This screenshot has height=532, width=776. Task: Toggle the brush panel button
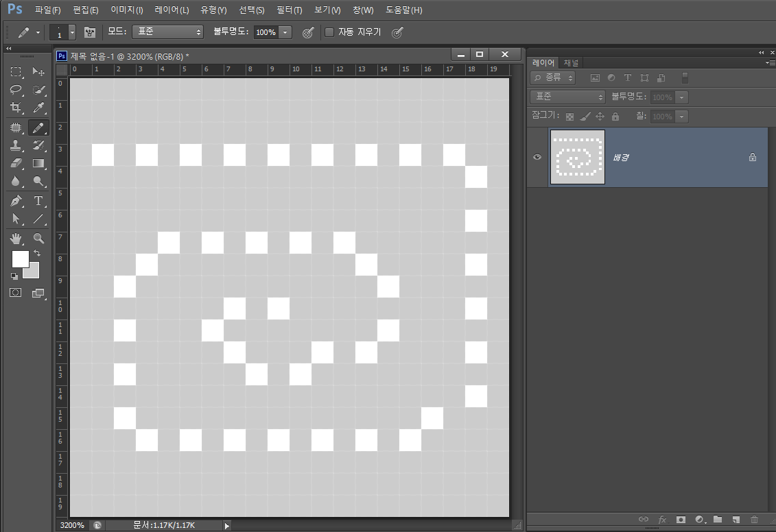click(90, 32)
